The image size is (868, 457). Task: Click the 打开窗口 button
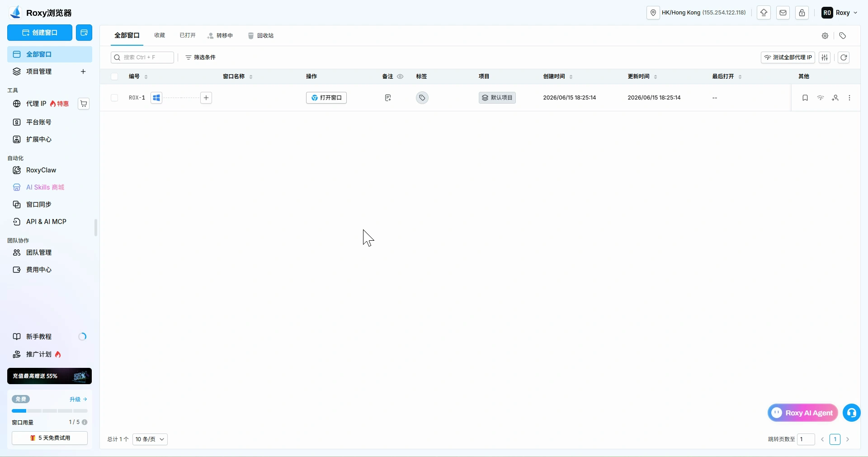click(x=326, y=98)
